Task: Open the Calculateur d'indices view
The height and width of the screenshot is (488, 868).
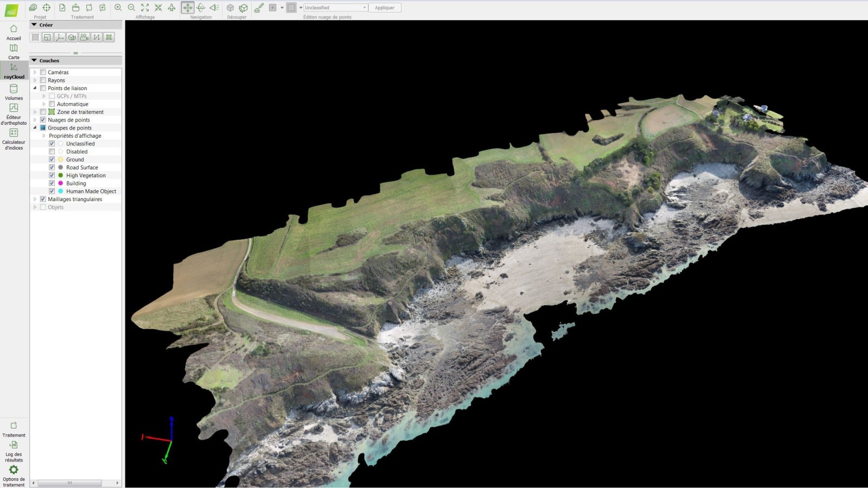Action: click(x=14, y=136)
